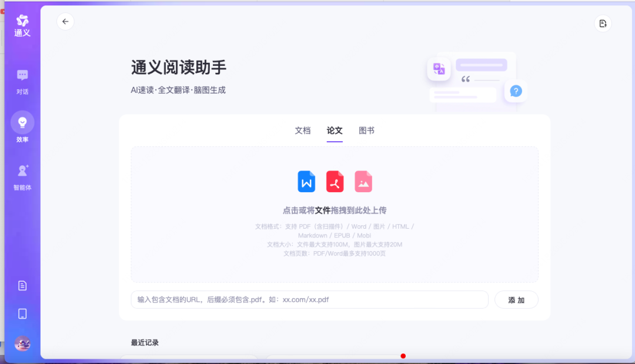
Task: Open the document list icon in sidebar
Action: click(x=22, y=285)
